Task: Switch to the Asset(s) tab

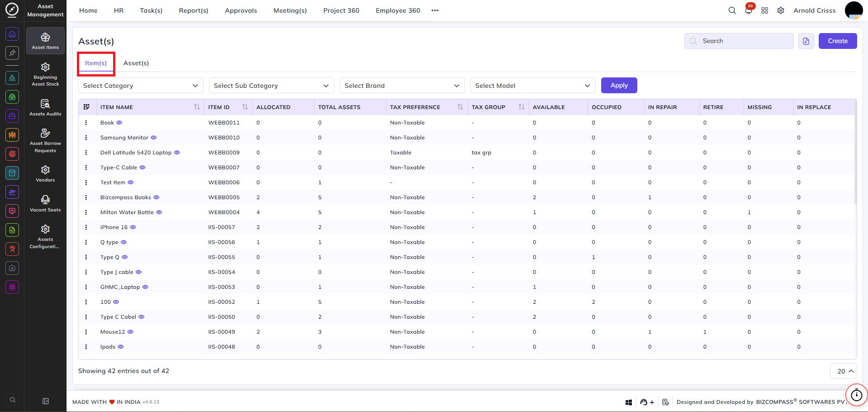Action: coord(136,63)
